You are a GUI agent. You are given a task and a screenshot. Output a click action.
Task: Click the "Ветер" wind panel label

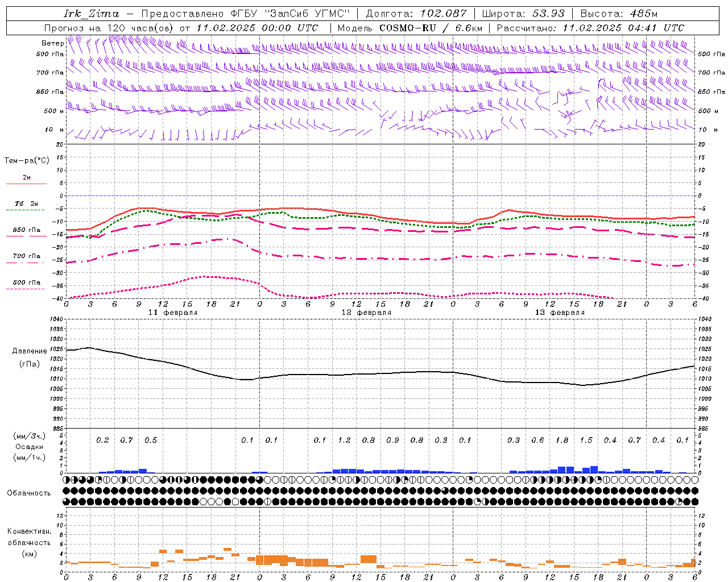tap(52, 43)
